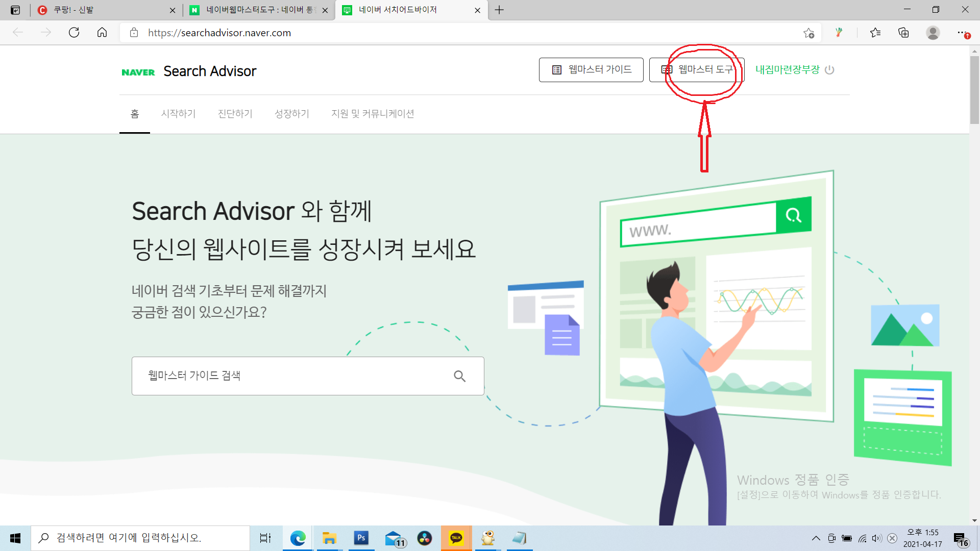View site info via the lock icon

134,33
